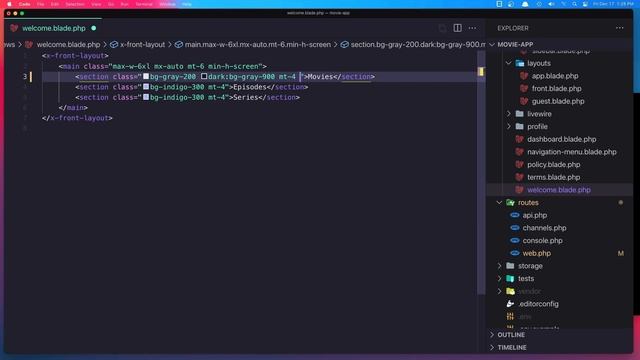Click the Spotlight search icon in menu bar
Viewport: 640px width, 360px height.
point(574,4)
